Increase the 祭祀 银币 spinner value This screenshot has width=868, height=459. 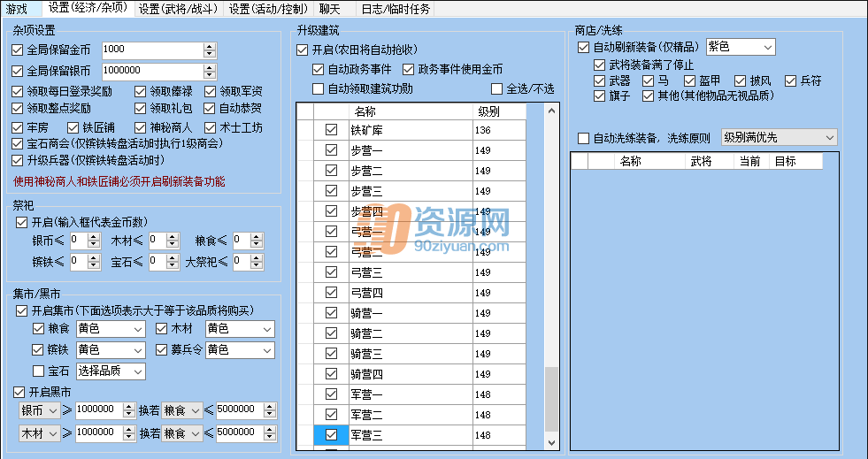[94, 237]
